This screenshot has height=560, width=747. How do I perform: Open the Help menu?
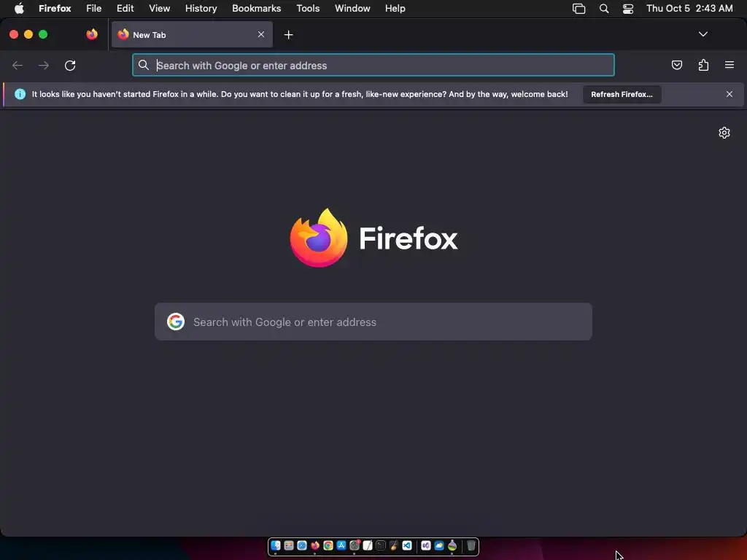(395, 9)
